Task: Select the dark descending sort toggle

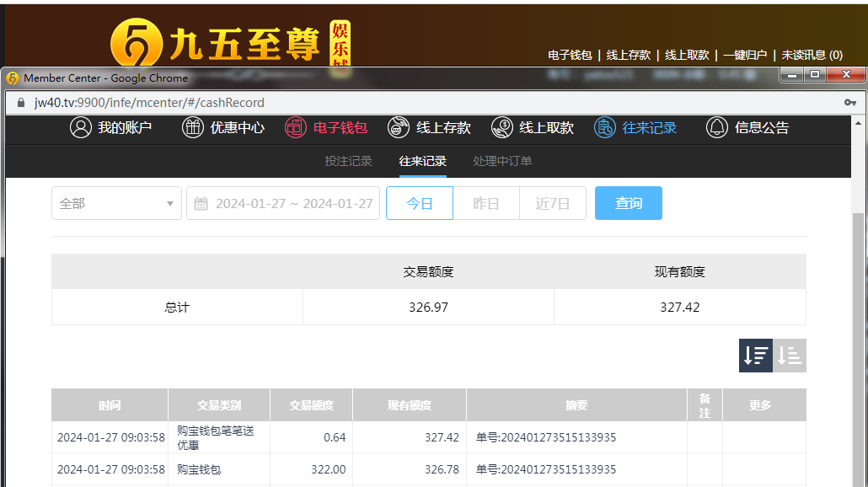Action: [756, 356]
